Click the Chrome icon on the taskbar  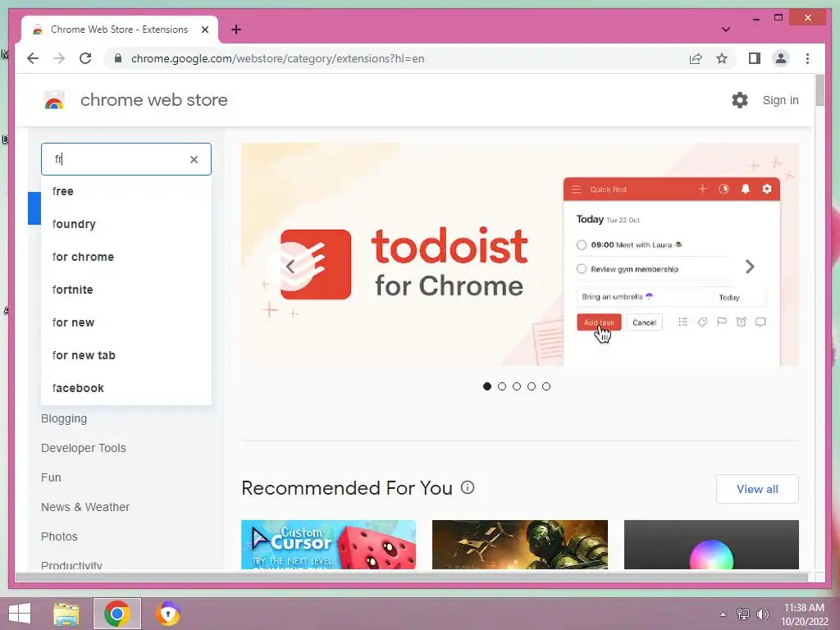point(116,614)
